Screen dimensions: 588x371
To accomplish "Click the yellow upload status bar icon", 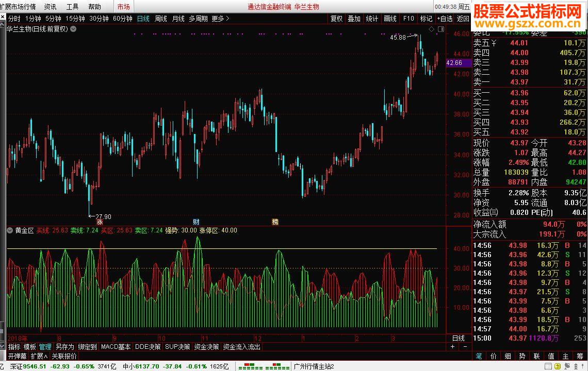I will click(x=558, y=366).
